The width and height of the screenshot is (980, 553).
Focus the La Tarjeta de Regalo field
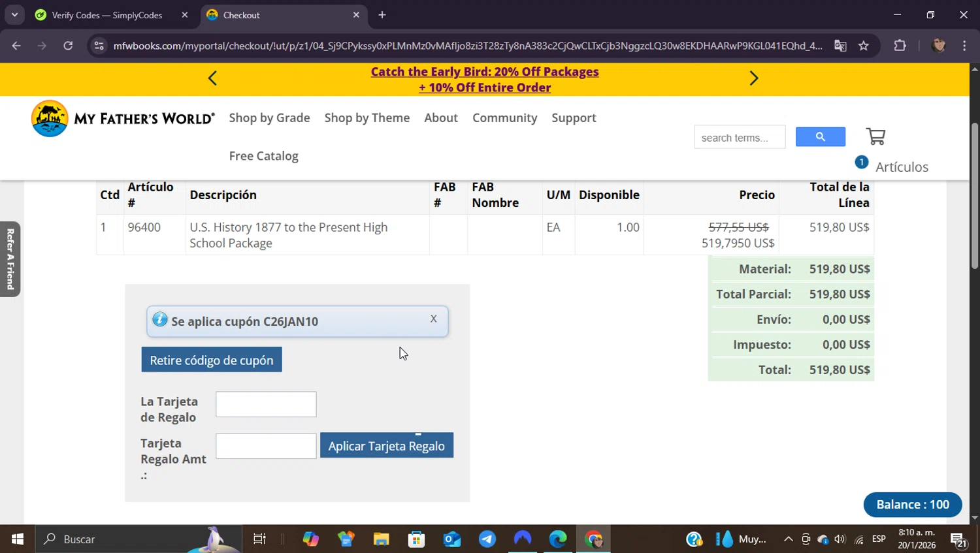click(266, 404)
